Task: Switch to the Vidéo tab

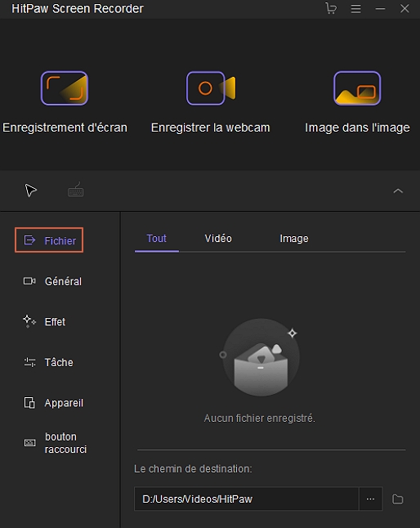Action: tap(218, 239)
